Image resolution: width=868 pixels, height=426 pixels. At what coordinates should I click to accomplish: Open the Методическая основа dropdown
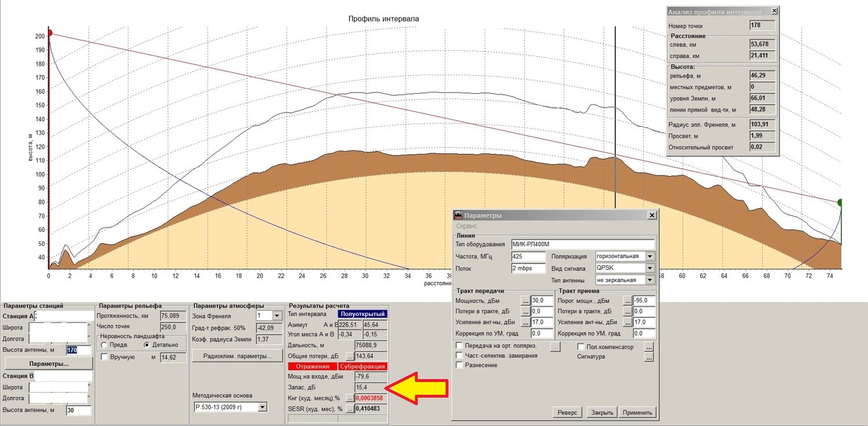pos(263,407)
